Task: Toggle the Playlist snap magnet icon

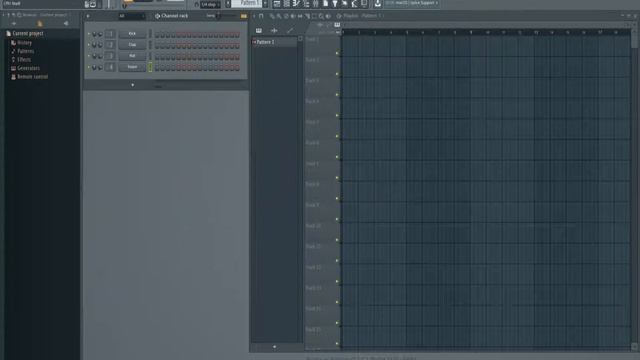Action: click(x=261, y=16)
